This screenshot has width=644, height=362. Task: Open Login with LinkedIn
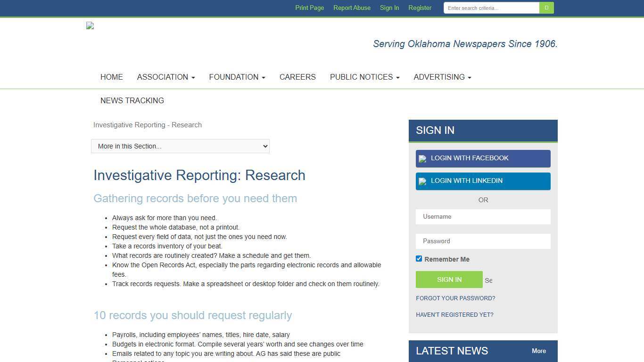coord(483,181)
